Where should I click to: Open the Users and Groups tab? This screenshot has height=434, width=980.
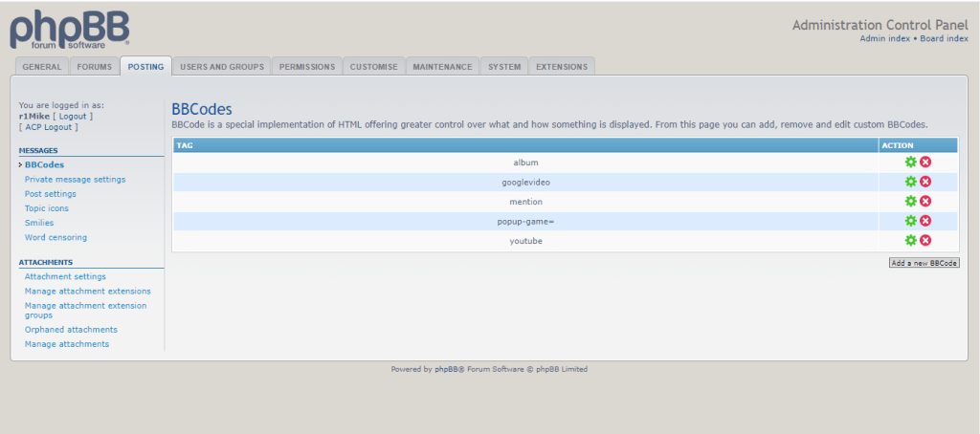pos(222,67)
